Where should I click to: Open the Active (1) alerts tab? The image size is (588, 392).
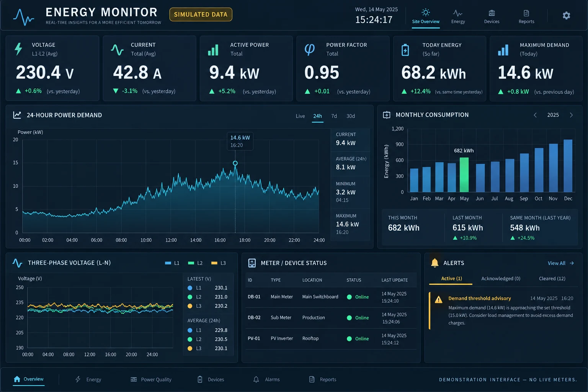point(451,278)
